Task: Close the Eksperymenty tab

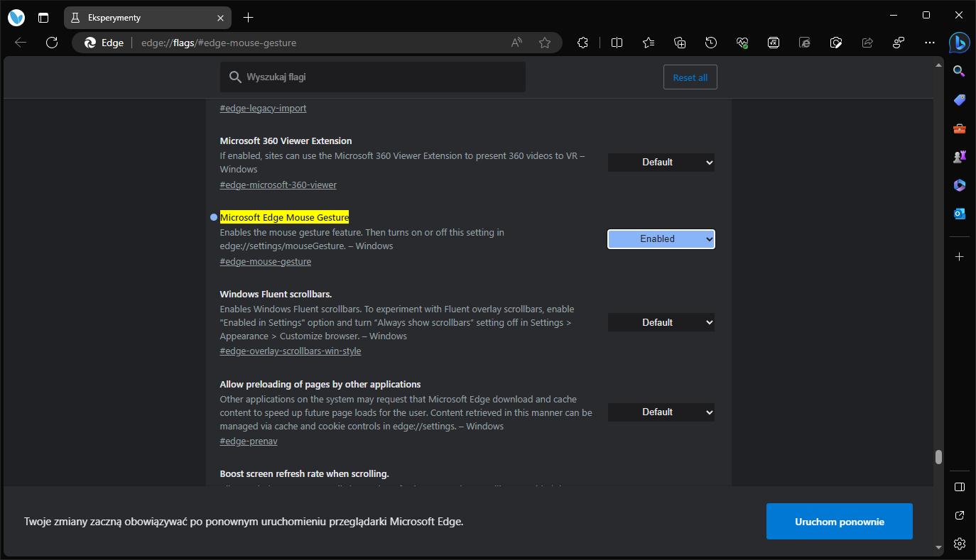Action: pyautogui.click(x=221, y=17)
